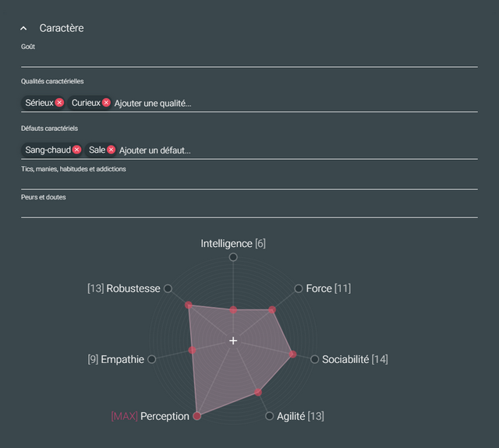The image size is (499, 448).
Task: Click the Intelligence axis outer circle
Action: coord(233,257)
